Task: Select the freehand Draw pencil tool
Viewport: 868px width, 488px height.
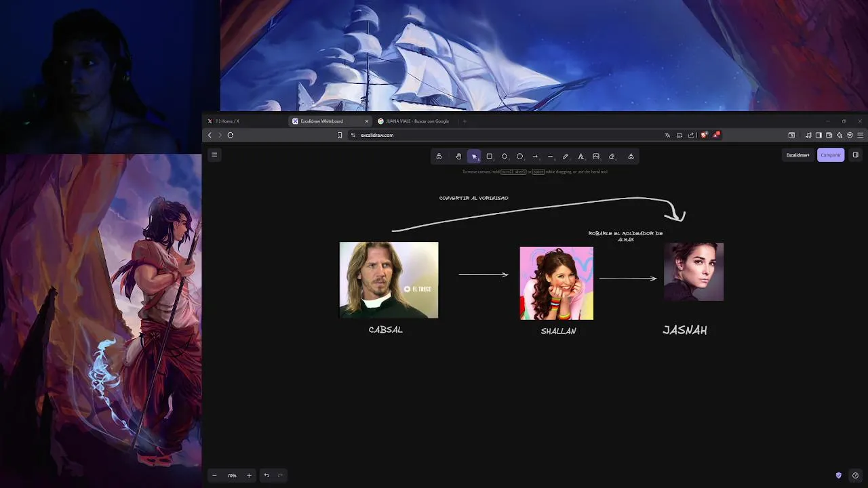Action: click(566, 157)
